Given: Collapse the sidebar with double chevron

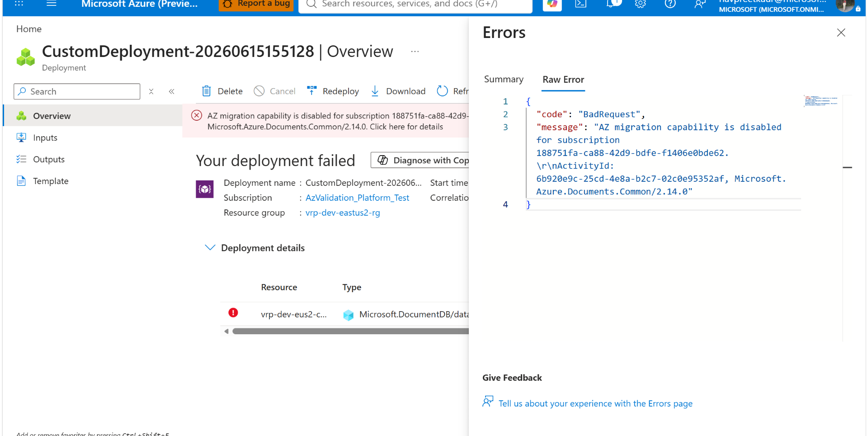Looking at the screenshot, I should [x=172, y=91].
